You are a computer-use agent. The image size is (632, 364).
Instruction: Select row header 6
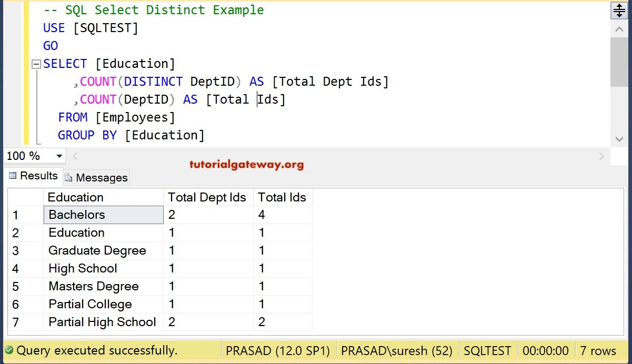coord(26,304)
